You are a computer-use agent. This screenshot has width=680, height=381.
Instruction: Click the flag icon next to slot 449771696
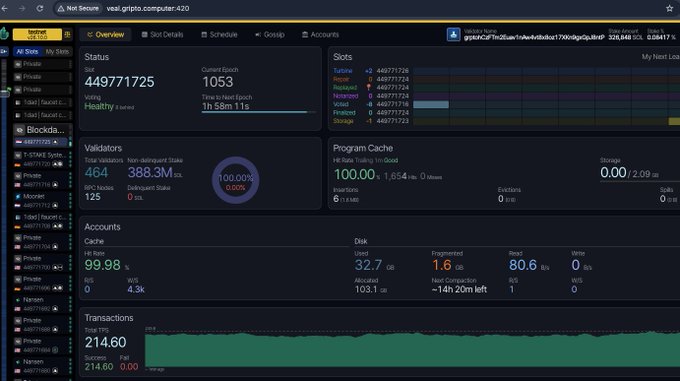[x=18, y=288]
